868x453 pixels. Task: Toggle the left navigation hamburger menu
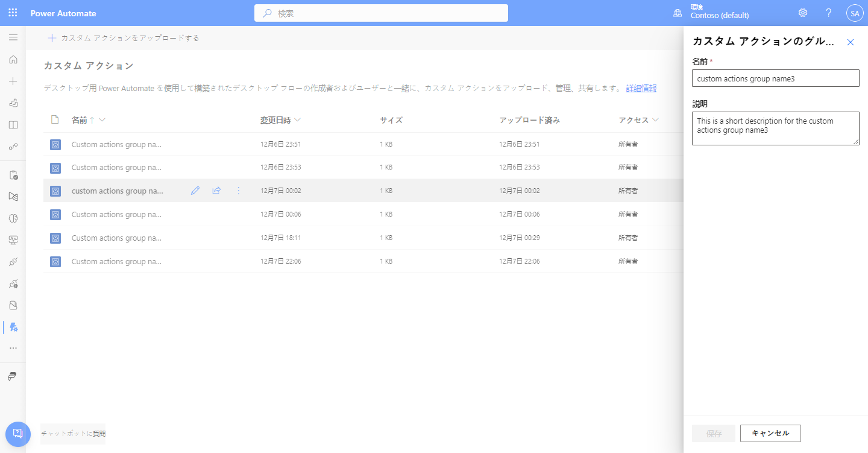pos(13,37)
